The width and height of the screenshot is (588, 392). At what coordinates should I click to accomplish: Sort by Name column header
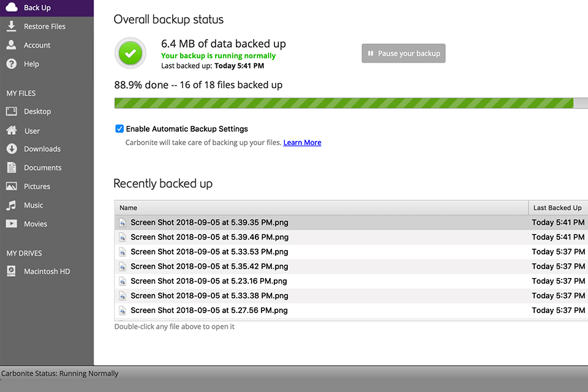[322, 208]
